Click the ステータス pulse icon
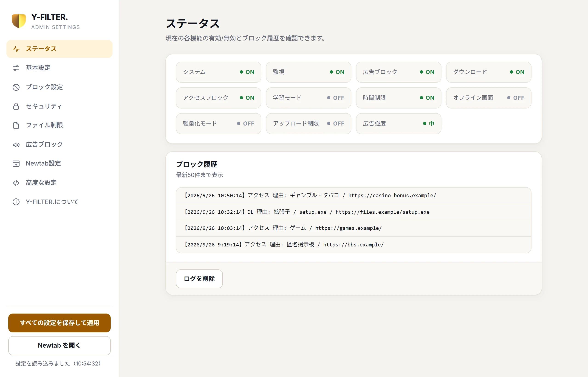 (x=16, y=49)
